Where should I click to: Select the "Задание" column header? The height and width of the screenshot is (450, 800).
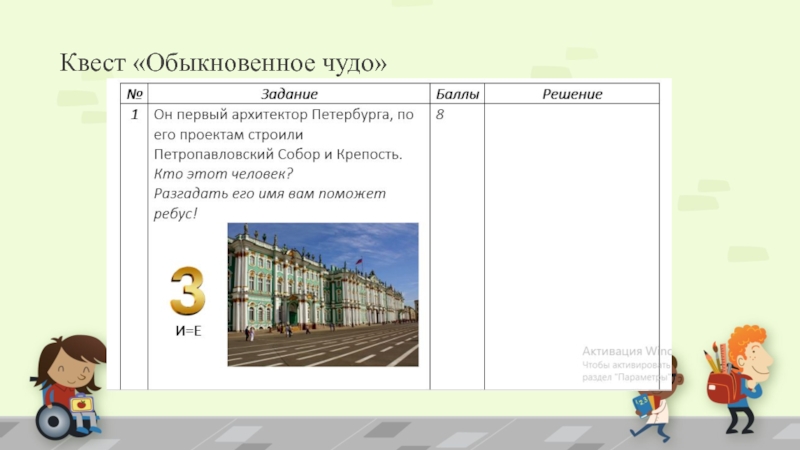(289, 94)
